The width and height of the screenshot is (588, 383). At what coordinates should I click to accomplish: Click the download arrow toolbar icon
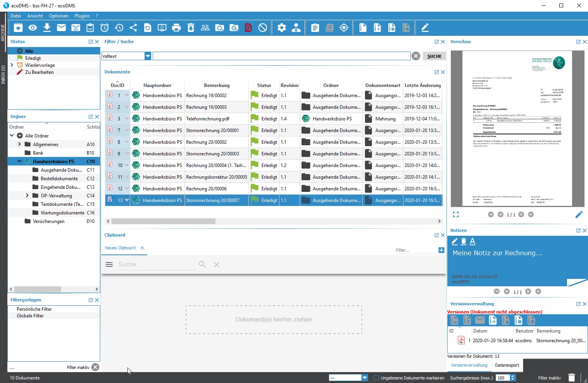pyautogui.click(x=47, y=28)
